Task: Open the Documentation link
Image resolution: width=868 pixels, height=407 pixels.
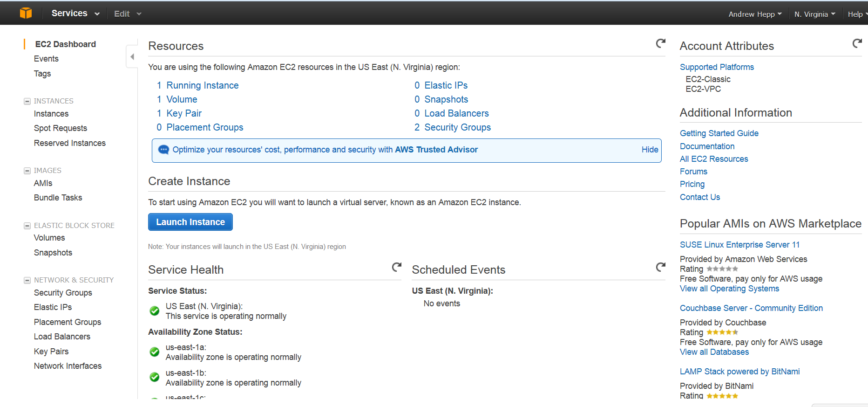Action: pos(707,146)
